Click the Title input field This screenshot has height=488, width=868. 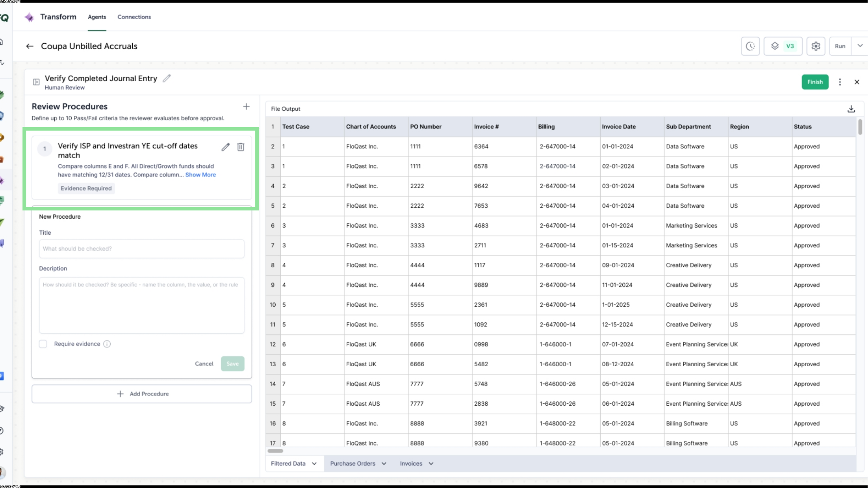[x=142, y=249]
